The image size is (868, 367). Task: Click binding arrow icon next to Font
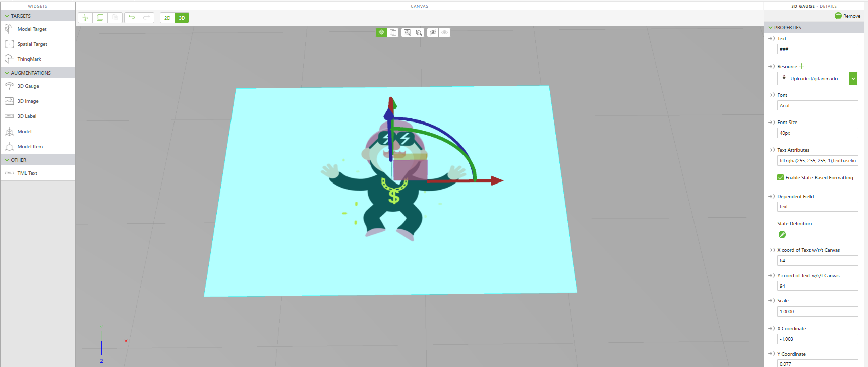771,95
